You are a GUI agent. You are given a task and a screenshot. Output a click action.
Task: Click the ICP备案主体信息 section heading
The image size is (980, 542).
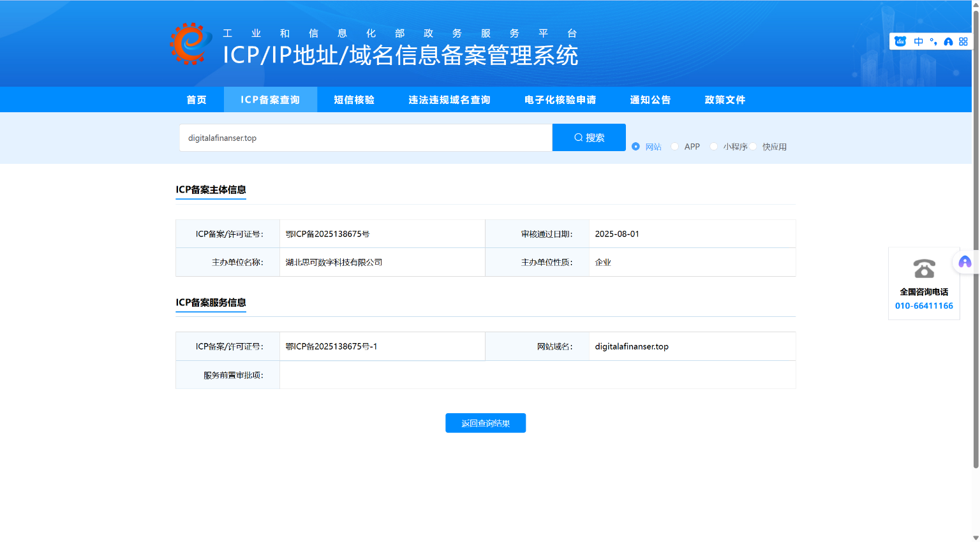(211, 189)
